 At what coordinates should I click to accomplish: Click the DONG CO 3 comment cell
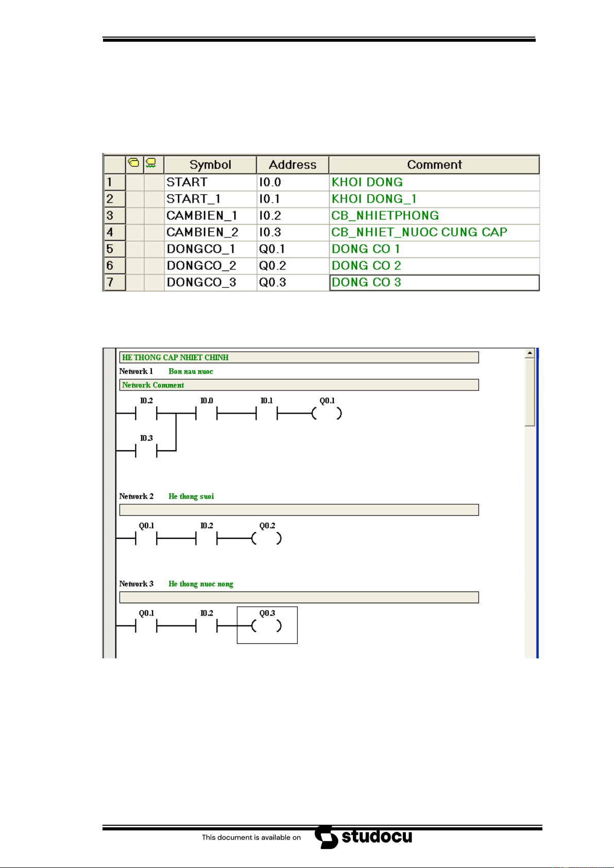click(434, 282)
